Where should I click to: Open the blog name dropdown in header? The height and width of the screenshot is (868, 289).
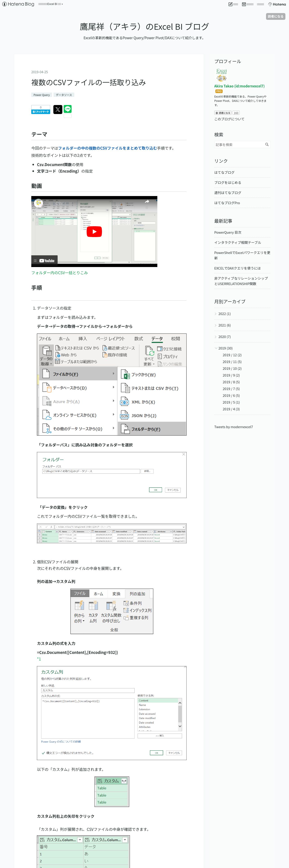50,4
